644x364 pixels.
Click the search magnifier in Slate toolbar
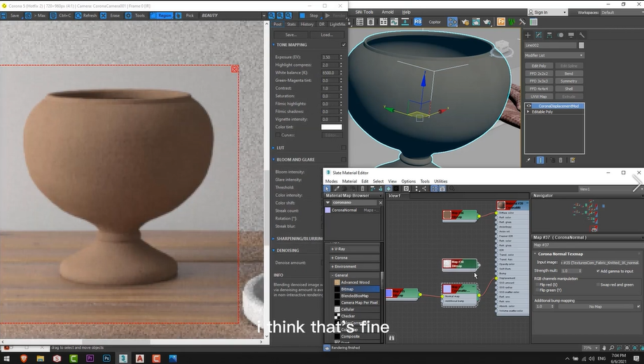tap(451, 188)
